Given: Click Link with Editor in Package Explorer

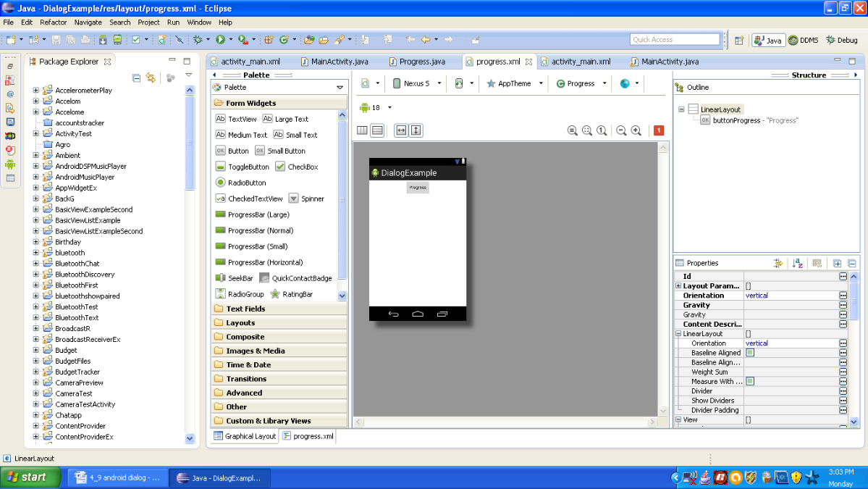Looking at the screenshot, I should (x=151, y=78).
